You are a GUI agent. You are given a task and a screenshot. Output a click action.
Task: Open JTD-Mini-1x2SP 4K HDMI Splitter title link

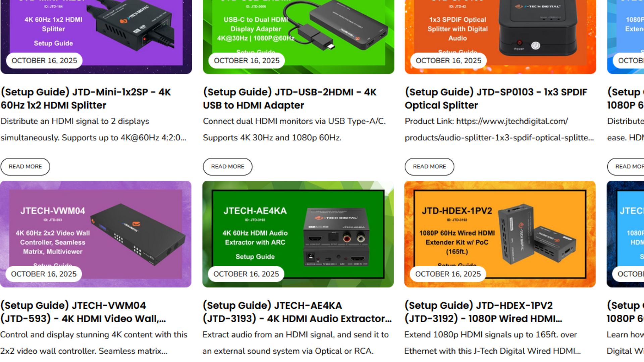point(86,99)
